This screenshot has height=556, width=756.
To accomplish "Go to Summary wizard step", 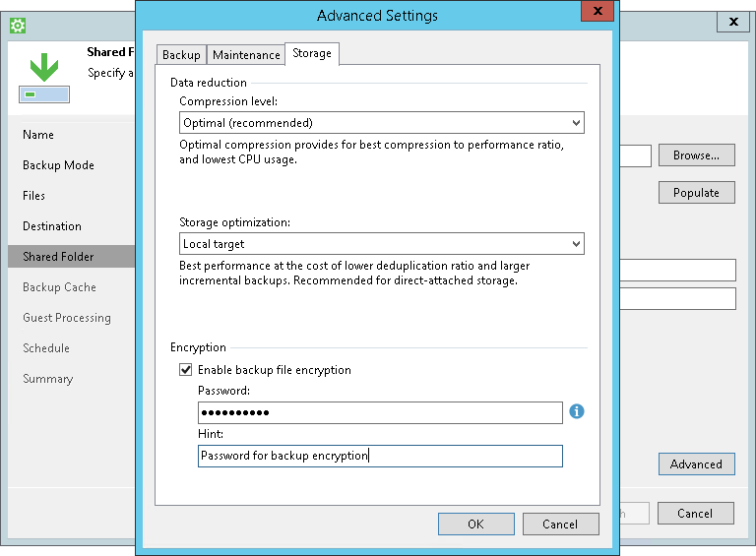I will coord(47,379).
